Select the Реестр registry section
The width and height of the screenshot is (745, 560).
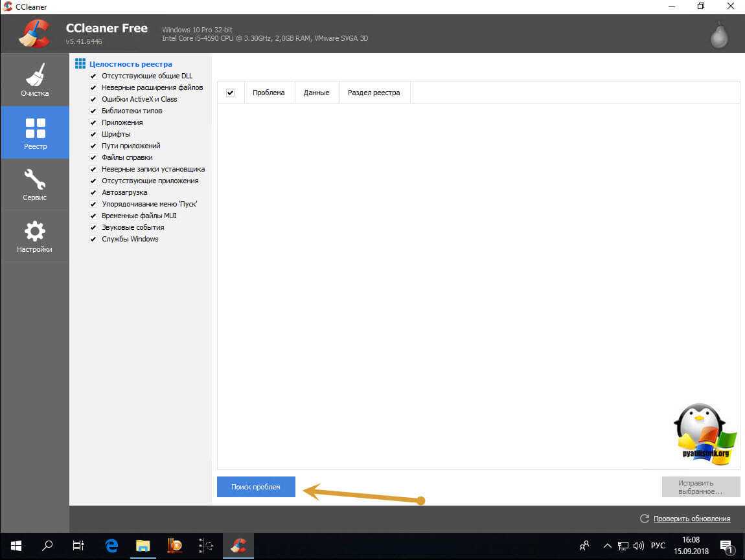pyautogui.click(x=34, y=133)
